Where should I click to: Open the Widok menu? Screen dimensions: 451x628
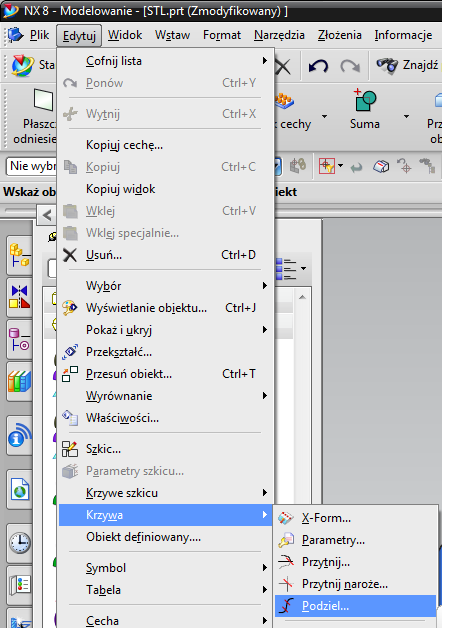click(x=125, y=35)
